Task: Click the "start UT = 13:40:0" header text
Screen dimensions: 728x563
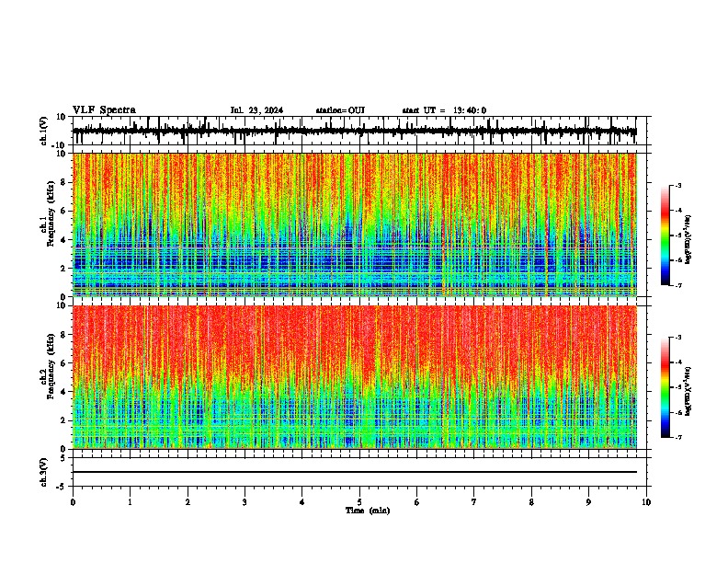Action: click(x=444, y=110)
